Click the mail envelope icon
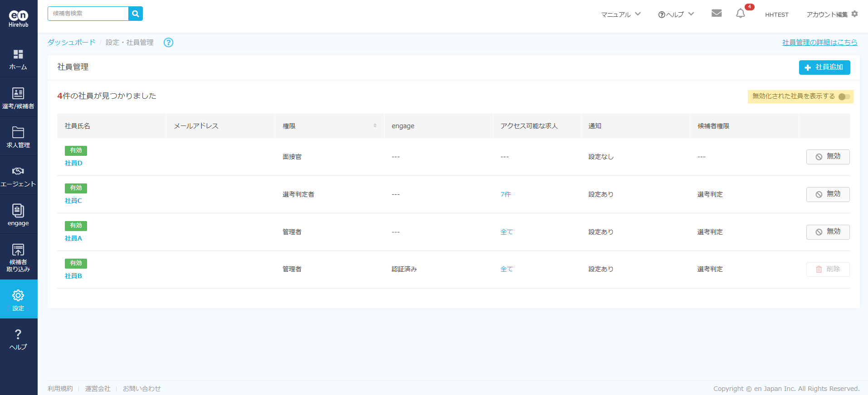This screenshot has height=395, width=868. [x=717, y=14]
